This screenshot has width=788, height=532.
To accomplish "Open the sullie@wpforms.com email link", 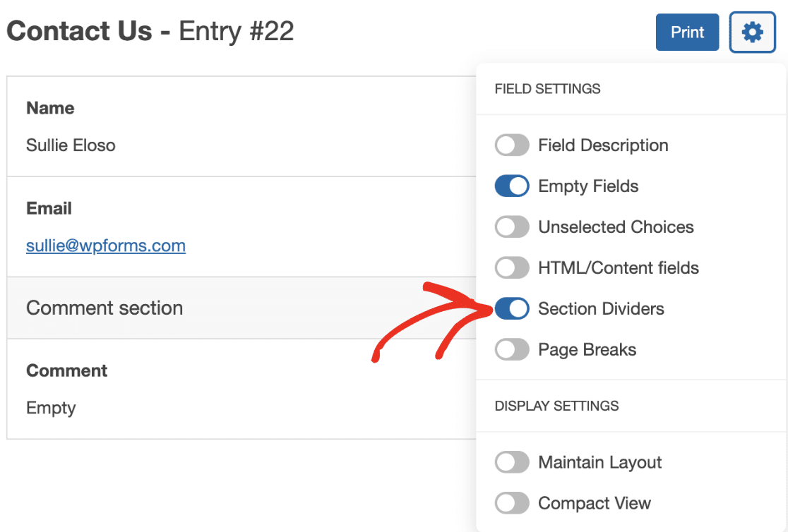I will click(x=105, y=246).
